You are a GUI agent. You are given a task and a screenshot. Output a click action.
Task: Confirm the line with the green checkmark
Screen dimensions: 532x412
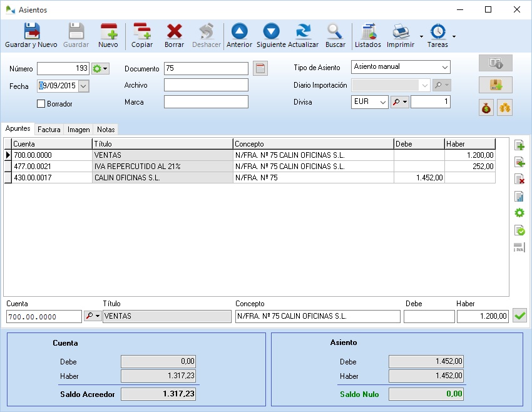pos(519,316)
